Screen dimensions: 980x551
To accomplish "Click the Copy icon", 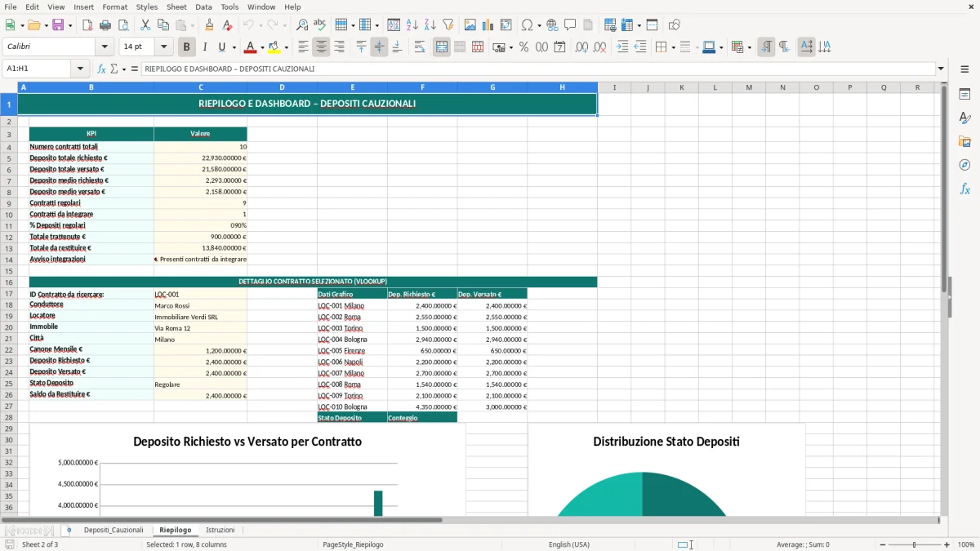I will [163, 25].
